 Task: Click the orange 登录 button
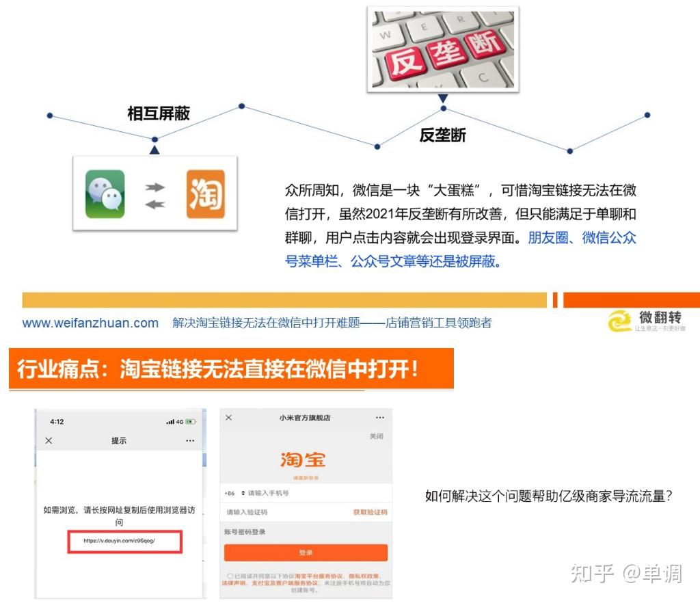pos(306,552)
